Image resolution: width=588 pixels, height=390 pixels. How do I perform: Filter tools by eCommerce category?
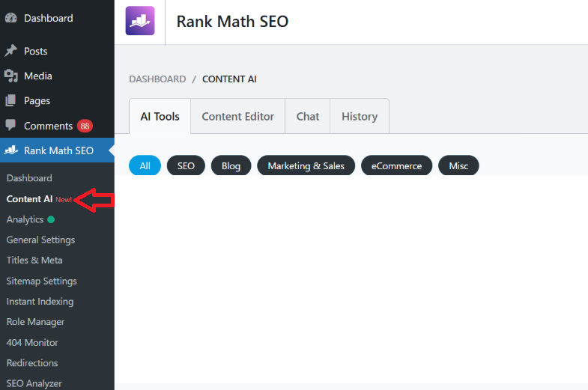397,165
